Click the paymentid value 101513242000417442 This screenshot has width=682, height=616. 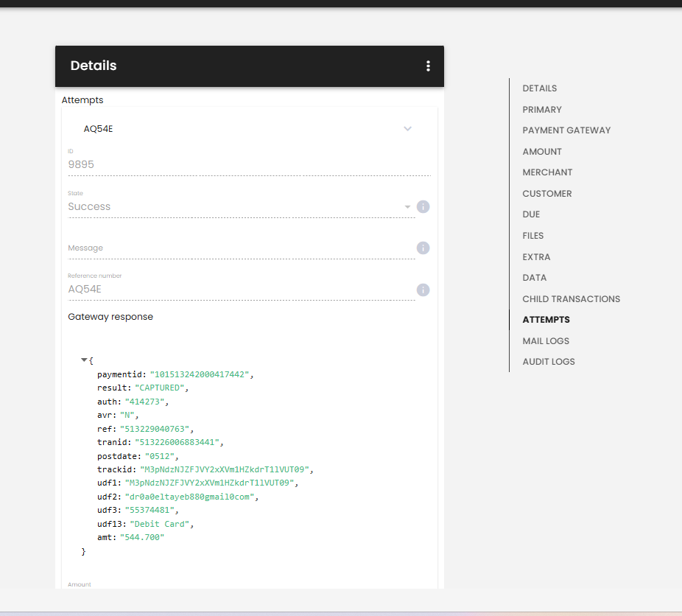[x=200, y=374]
